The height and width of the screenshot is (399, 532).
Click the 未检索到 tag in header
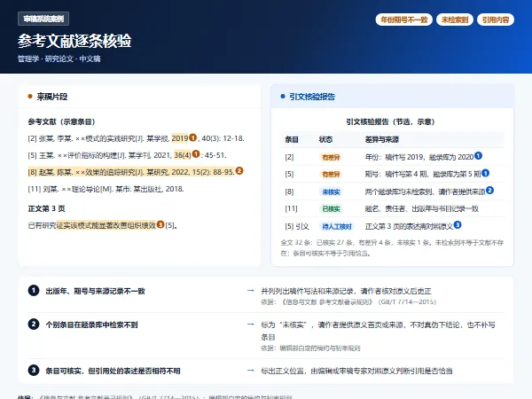coord(455,20)
